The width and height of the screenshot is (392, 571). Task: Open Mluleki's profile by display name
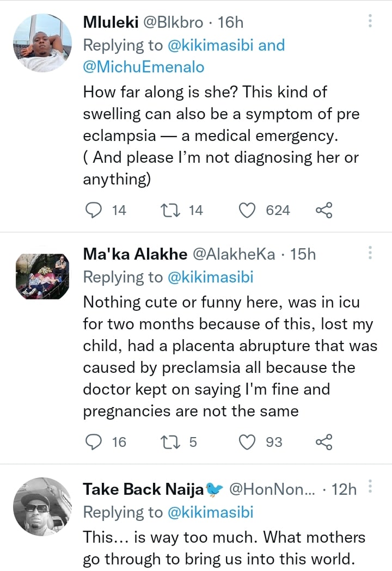point(112,22)
